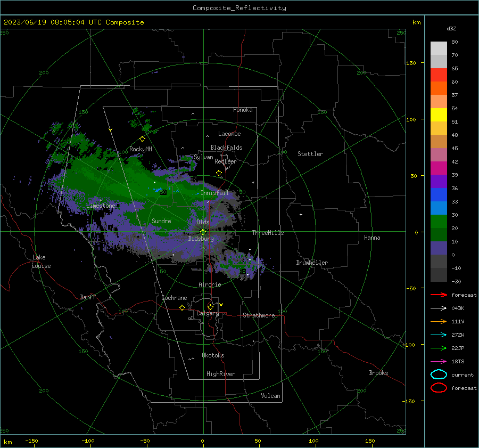Click the Vulcan label
This screenshot has height=448, width=479.
point(270,396)
